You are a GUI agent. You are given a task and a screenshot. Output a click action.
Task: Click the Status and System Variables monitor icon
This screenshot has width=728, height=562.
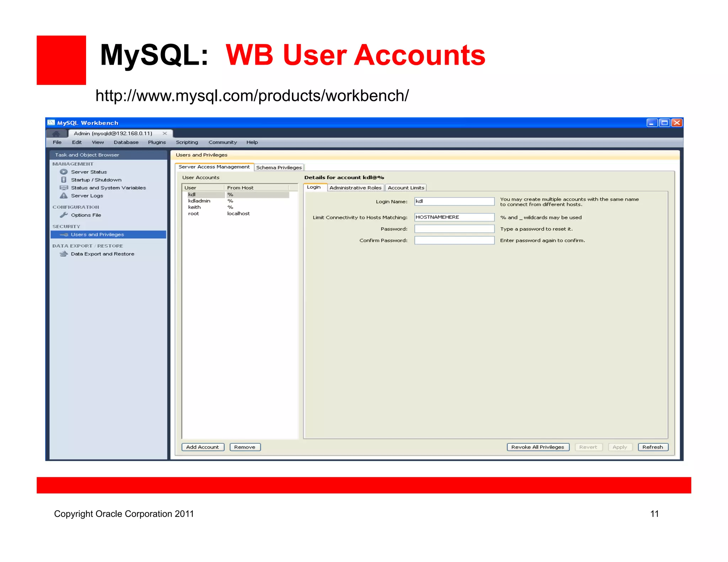point(64,188)
